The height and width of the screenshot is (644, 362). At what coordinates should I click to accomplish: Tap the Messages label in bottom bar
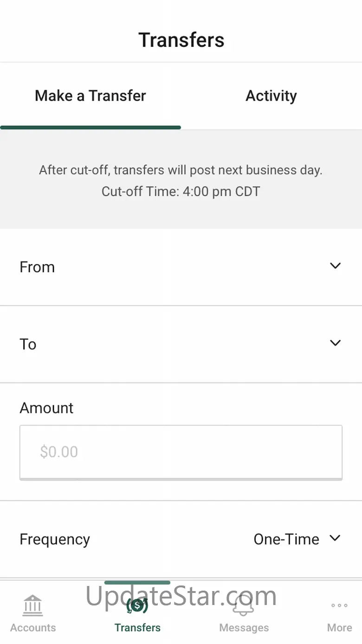pos(244,628)
